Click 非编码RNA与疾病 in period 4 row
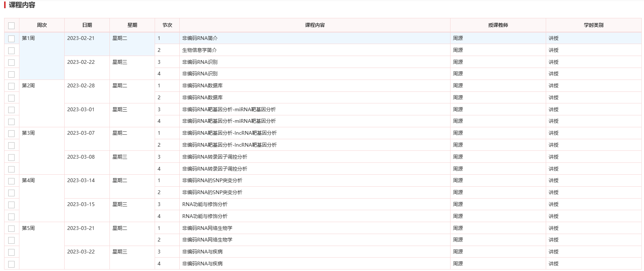Image resolution: width=644 pixels, height=271 pixels. point(202,264)
